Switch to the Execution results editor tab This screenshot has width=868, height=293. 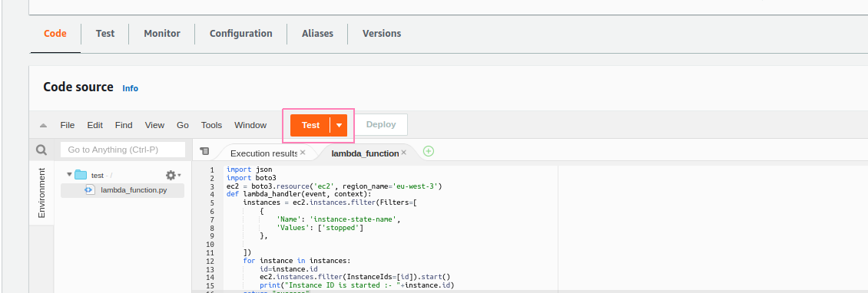[264, 153]
